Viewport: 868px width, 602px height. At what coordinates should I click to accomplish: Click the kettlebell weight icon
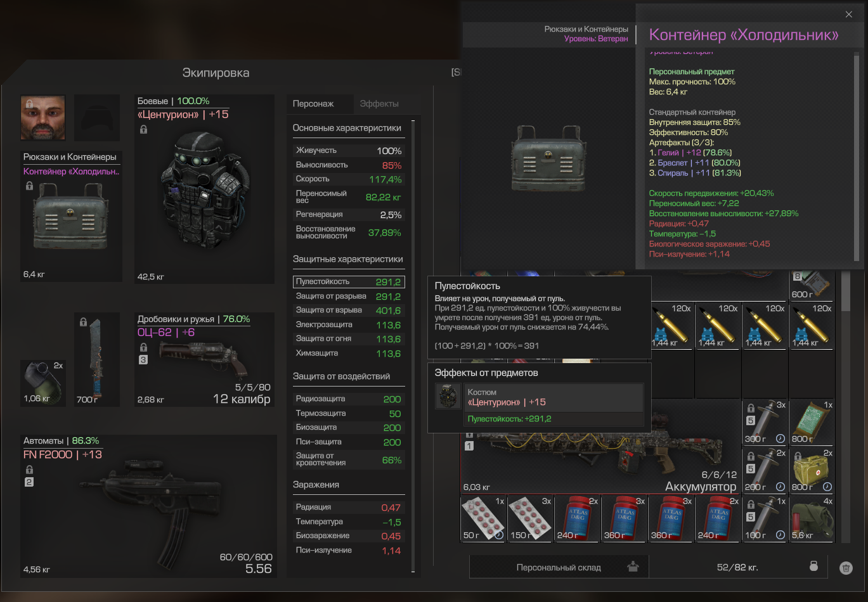click(x=813, y=567)
